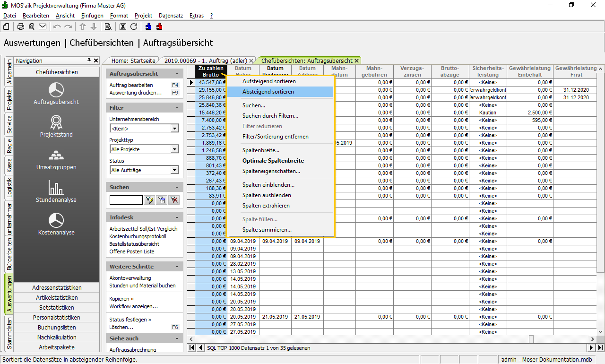Screen dimensions: 605x364
Task: Open the Projekttyp dropdown
Action: click(174, 149)
